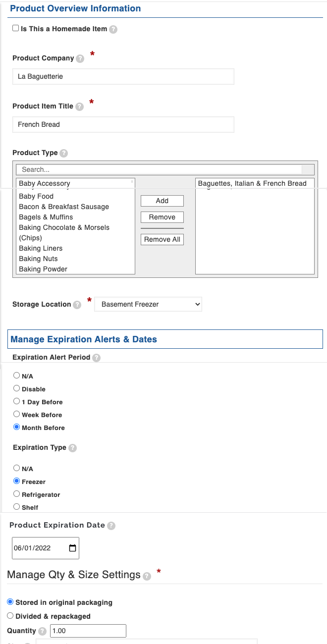Screen dimensions: 327x644
Task: Click help icon next to Homemade Item
Action: click(113, 29)
